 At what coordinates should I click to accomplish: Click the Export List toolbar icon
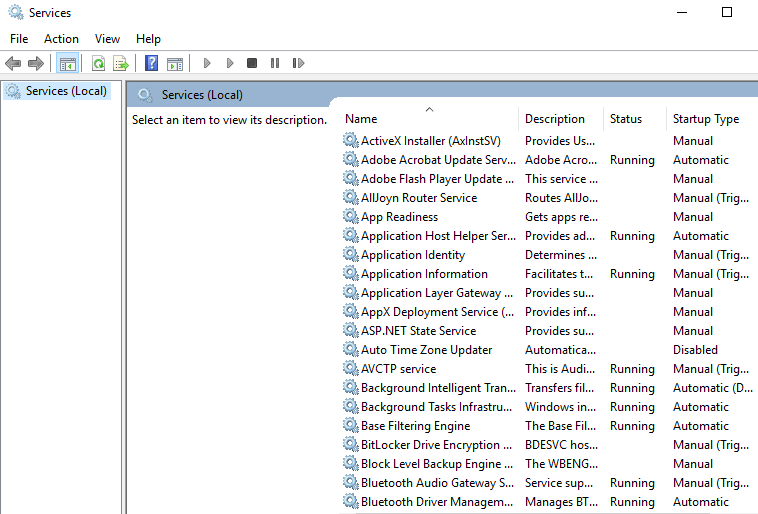tap(121, 63)
